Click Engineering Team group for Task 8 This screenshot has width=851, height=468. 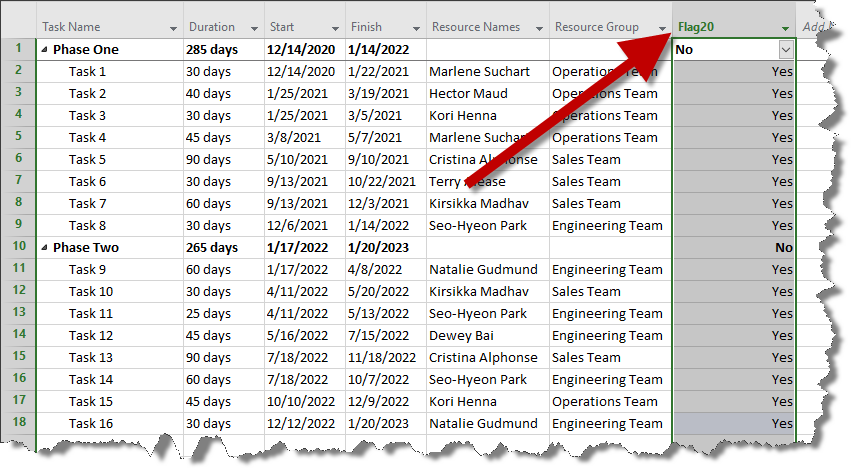(611, 225)
